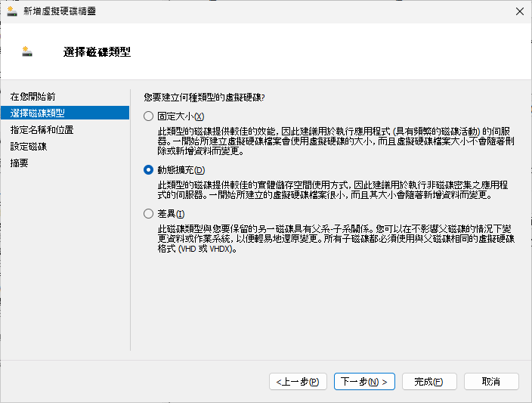532x403 pixels.
Task: Close the 新增虛擬硬碟精靈 window
Action: pos(519,11)
